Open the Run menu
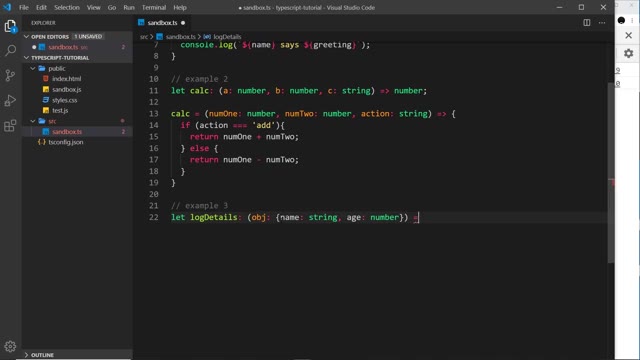Viewport: 640px width, 360px height. pos(129,7)
